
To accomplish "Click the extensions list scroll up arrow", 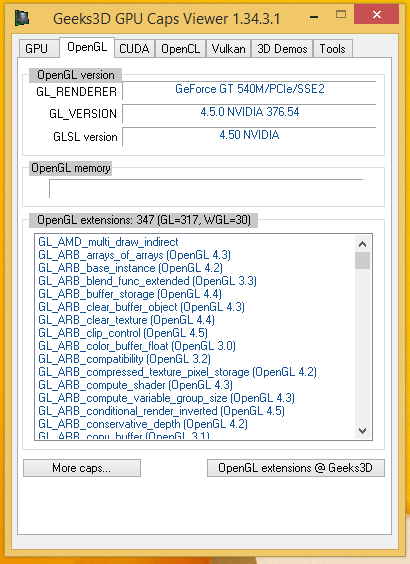I will pos(362,244).
